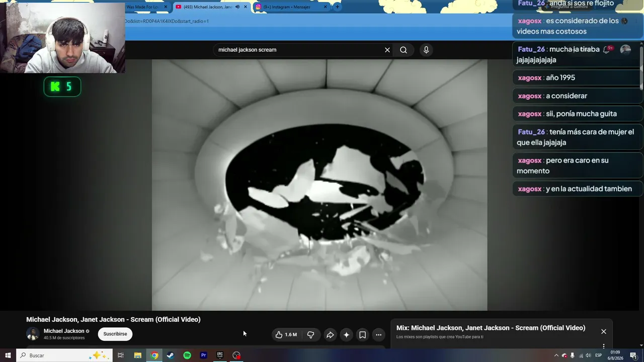Image resolution: width=644 pixels, height=362 pixels.
Task: Click the YouTube search magnifier button
Action: (x=404, y=50)
